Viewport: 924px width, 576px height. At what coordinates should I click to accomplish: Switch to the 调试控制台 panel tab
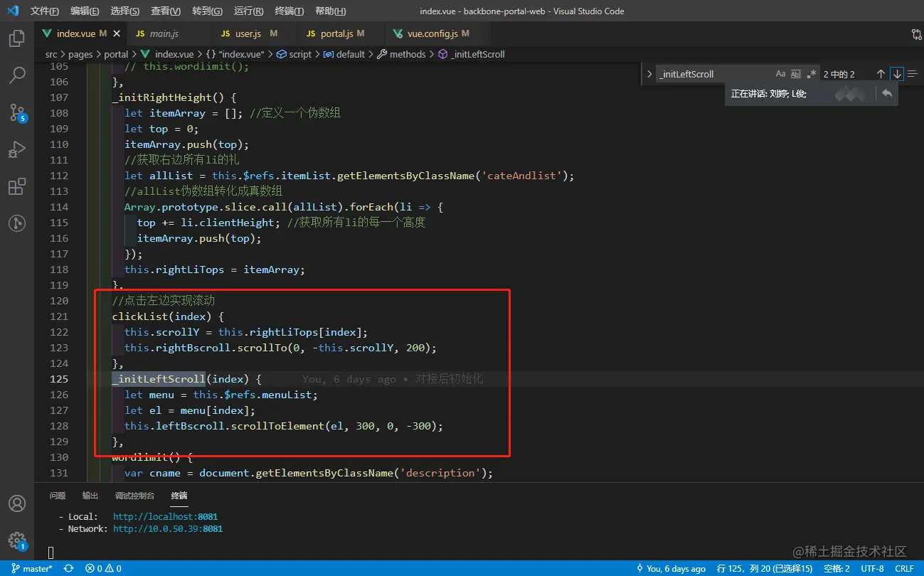tap(134, 496)
